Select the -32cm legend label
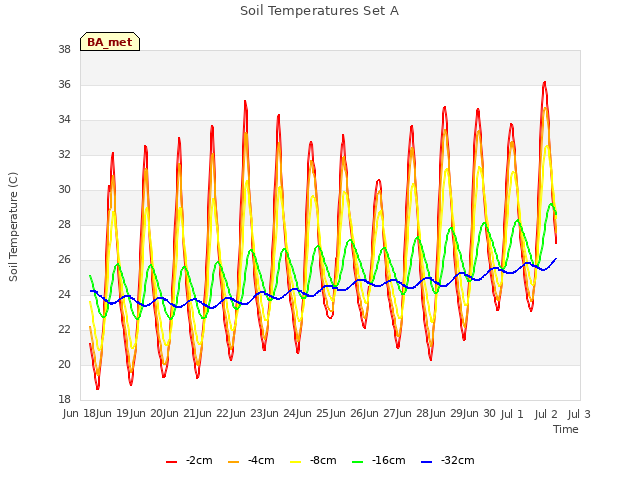 click(457, 460)
